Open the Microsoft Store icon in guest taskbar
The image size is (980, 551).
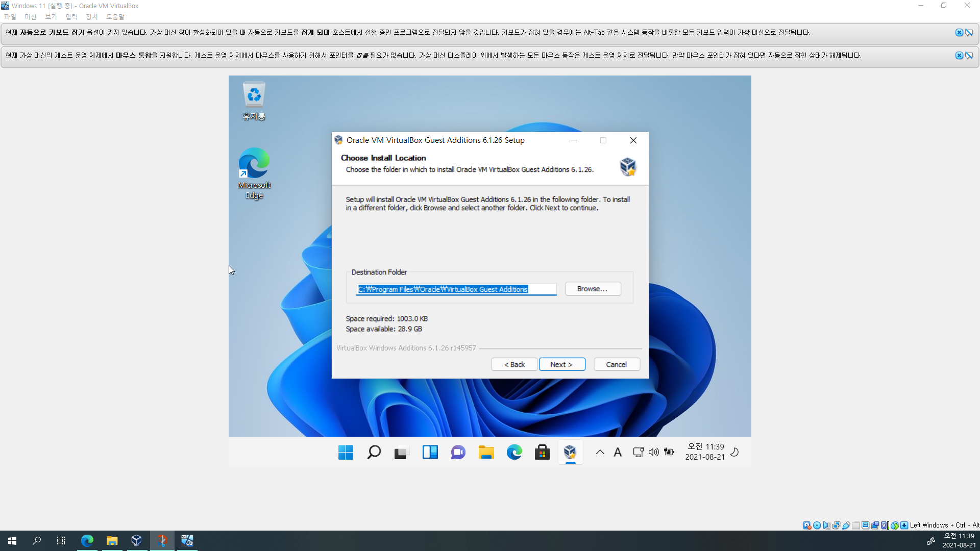coord(542,452)
